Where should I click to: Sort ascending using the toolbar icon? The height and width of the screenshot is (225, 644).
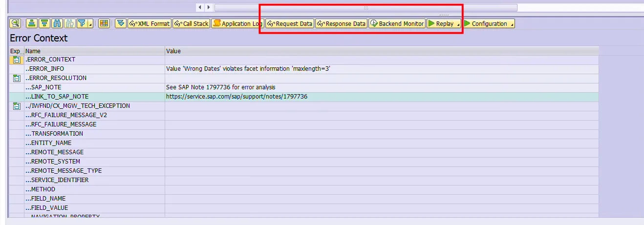[x=31, y=23]
